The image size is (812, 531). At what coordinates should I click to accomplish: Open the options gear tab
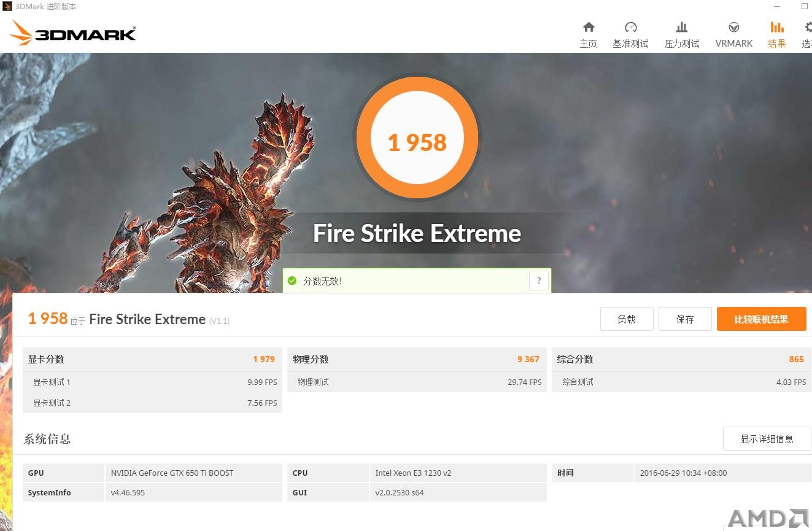(x=806, y=35)
